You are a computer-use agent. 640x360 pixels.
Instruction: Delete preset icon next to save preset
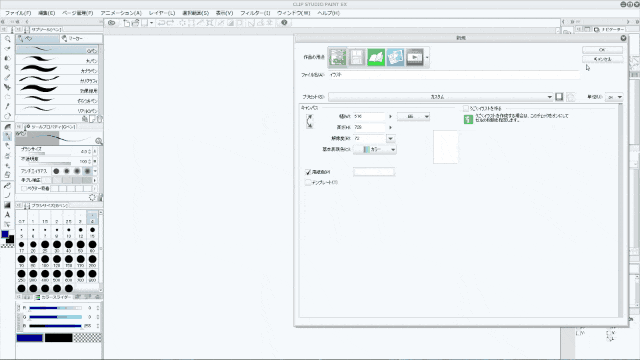570,97
